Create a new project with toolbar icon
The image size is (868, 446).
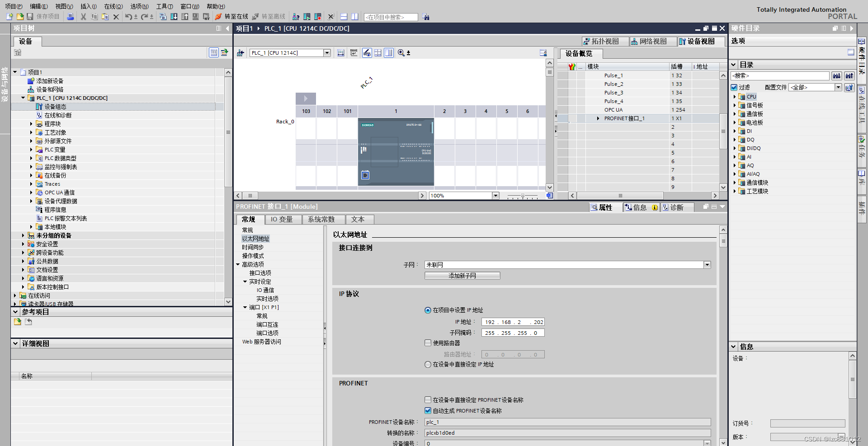pyautogui.click(x=9, y=17)
